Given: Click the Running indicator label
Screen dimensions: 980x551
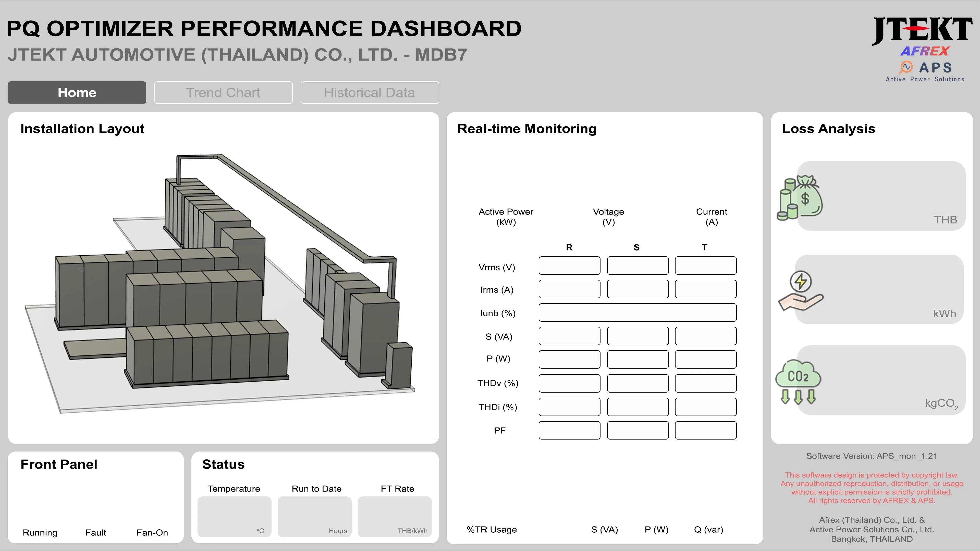Looking at the screenshot, I should point(40,532).
